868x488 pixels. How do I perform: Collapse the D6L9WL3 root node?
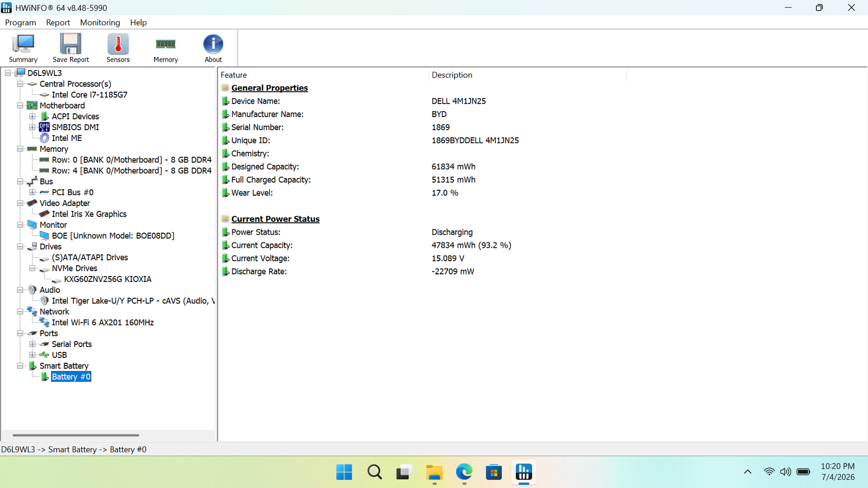[8, 73]
